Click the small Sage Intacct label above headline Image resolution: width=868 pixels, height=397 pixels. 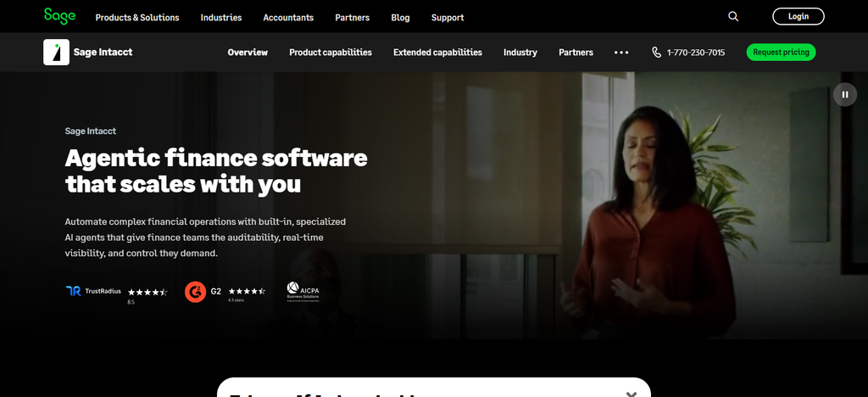[x=90, y=131]
